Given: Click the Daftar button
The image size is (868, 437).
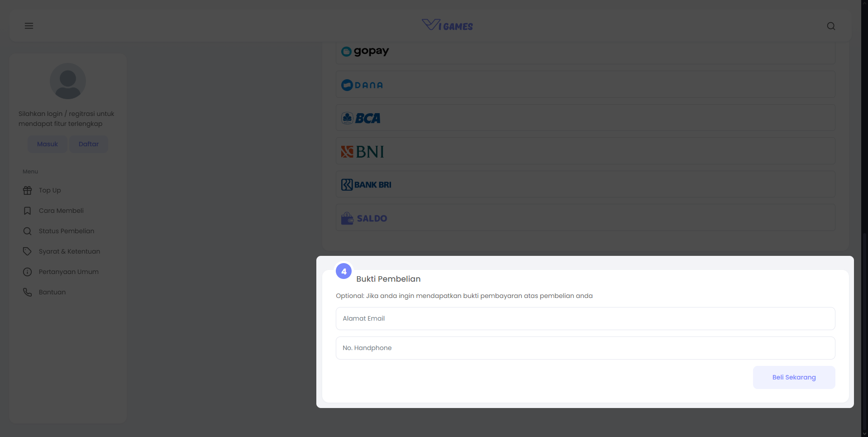Looking at the screenshot, I should point(89,144).
